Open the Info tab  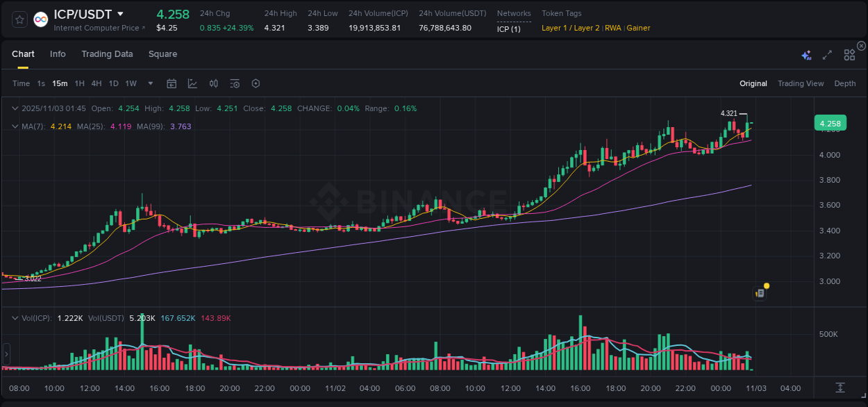click(x=58, y=53)
